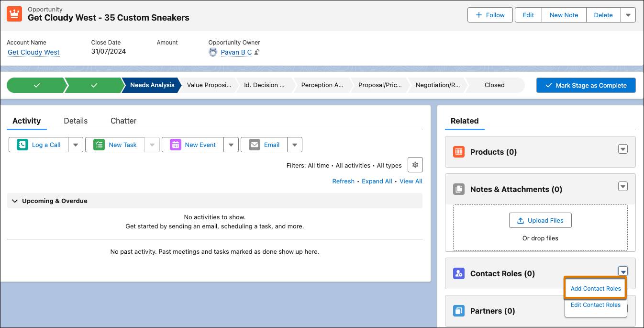Click the Log a Call button
Viewport: 644px width, 328px height.
39,145
